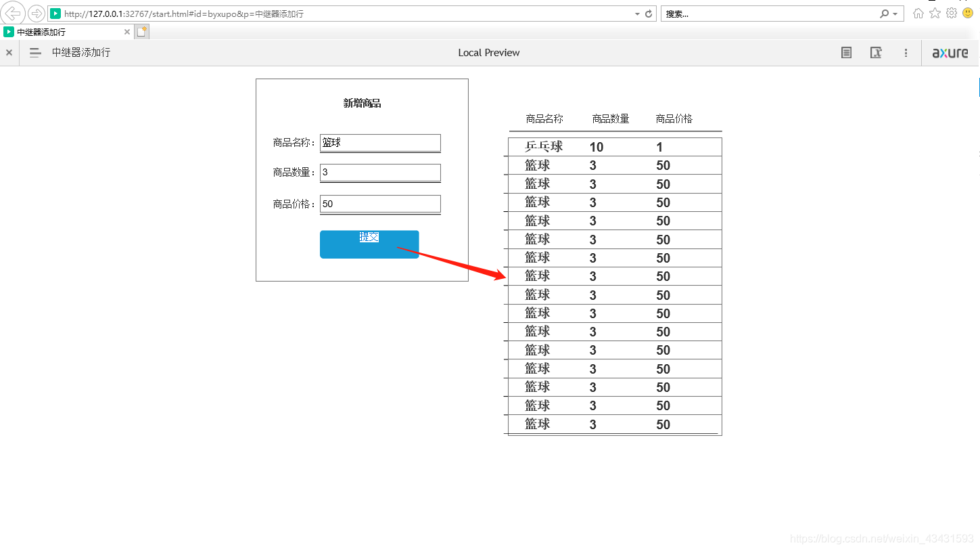Viewport: 980px width, 551px height.
Task: Click the 商品数量 input containing 3
Action: pyautogui.click(x=380, y=173)
